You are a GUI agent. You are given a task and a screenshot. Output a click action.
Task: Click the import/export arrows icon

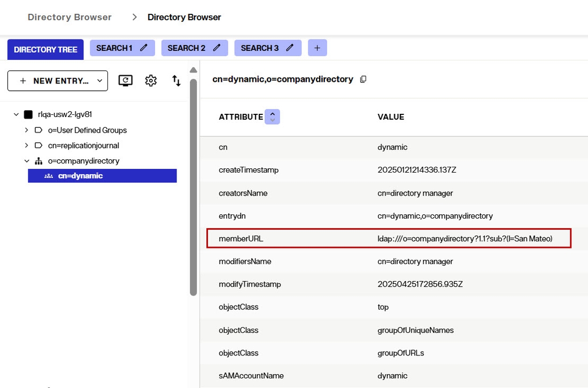[176, 81]
